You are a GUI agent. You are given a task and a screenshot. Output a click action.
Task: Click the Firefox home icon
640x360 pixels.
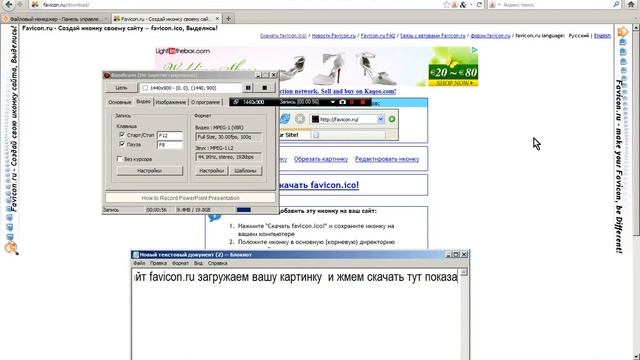(631, 4)
